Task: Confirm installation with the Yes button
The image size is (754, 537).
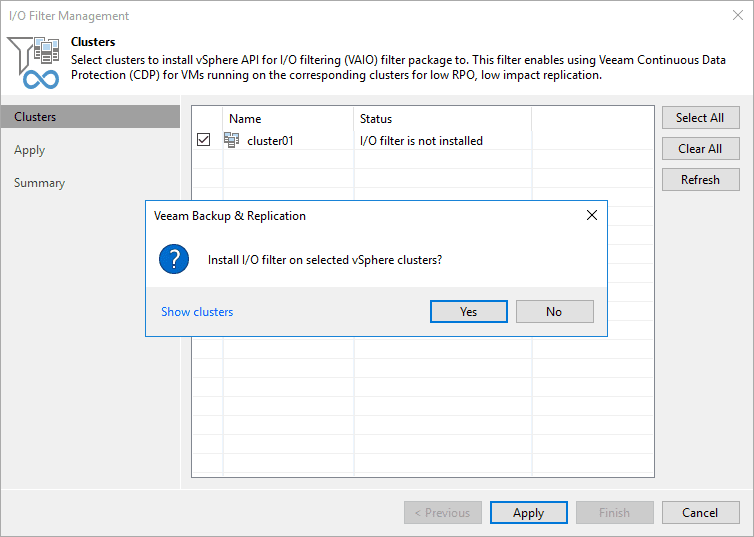Action: coord(469,312)
